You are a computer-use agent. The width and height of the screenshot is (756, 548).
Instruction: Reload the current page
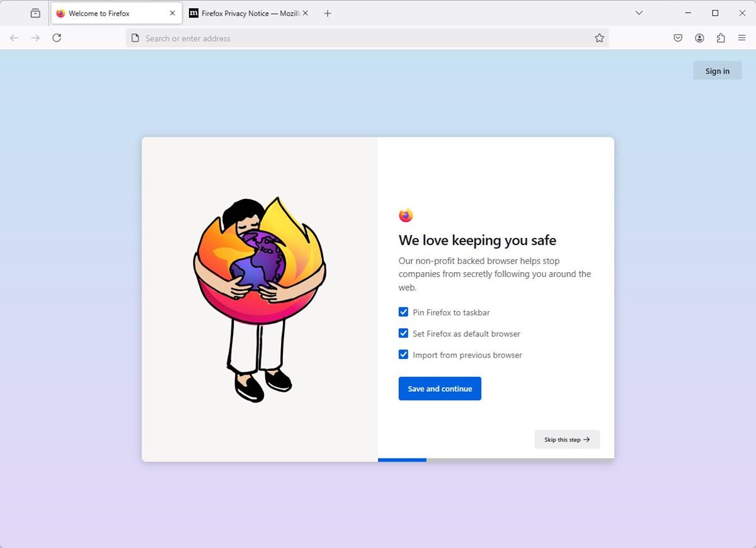[57, 38]
